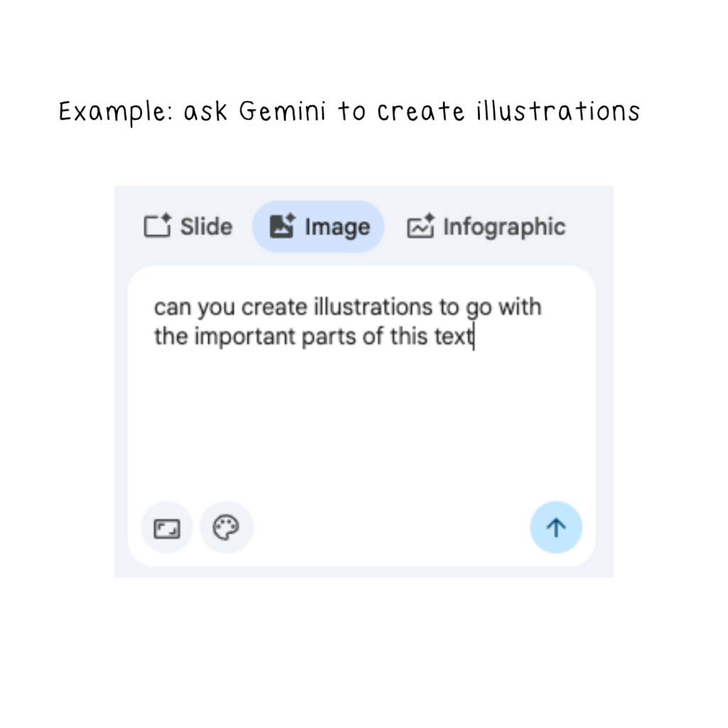Switch generation mode to Slide
Viewport: 728px width, 728px height.
point(187,226)
